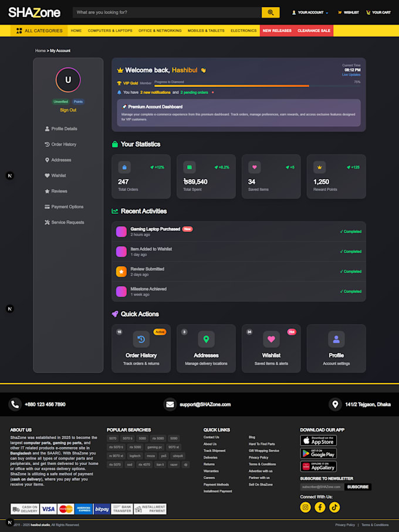
Task: Click the Profile Details person icon in sidebar
Action: (x=47, y=129)
